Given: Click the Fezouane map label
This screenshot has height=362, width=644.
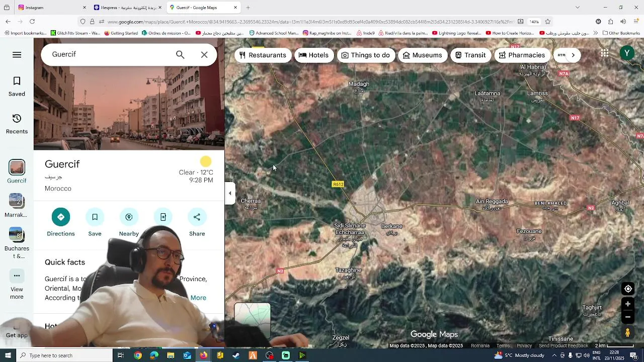Looking at the screenshot, I should coord(529,234).
